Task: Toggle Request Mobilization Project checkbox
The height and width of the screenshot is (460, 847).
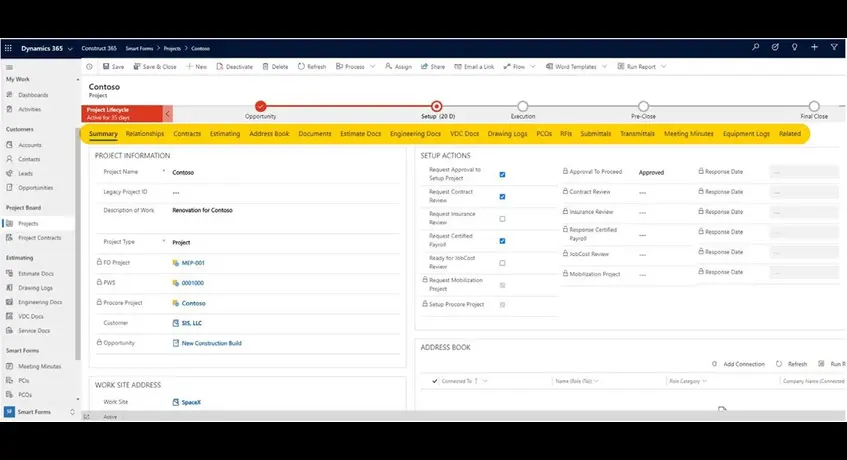Action: (502, 285)
